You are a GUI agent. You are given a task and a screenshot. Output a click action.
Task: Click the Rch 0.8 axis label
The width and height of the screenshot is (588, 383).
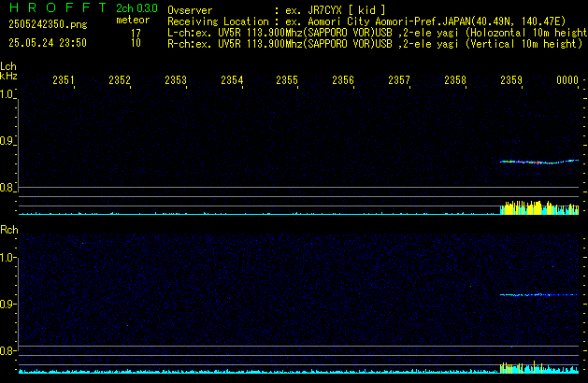click(x=7, y=350)
